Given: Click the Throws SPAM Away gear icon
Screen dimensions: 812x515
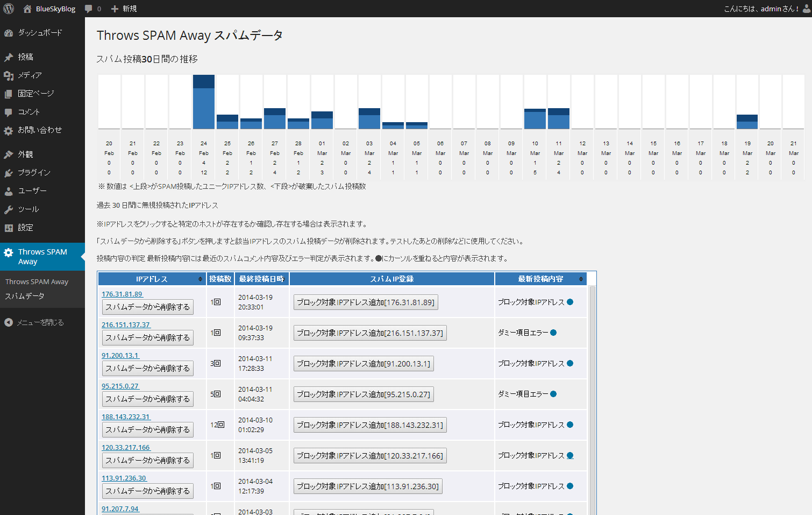Looking at the screenshot, I should [9, 252].
